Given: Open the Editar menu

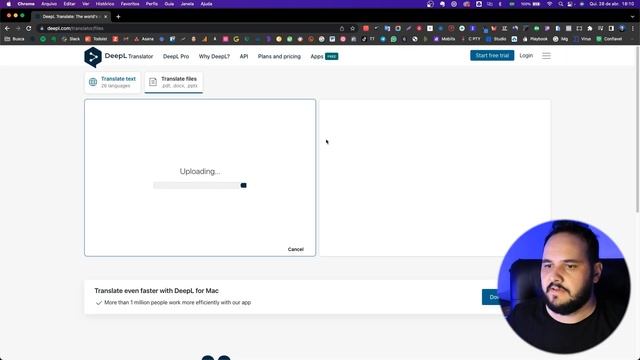Looking at the screenshot, I should click(69, 4).
